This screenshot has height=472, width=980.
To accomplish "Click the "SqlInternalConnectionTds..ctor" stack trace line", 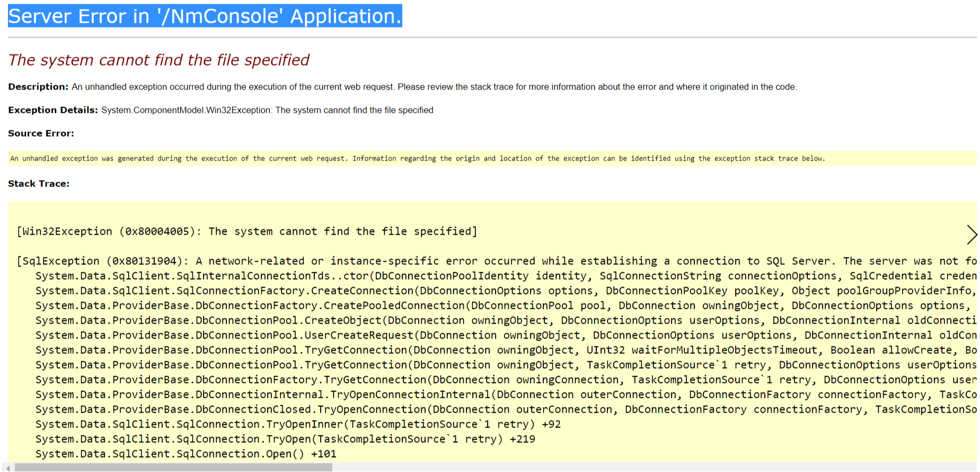I will 506,276.
